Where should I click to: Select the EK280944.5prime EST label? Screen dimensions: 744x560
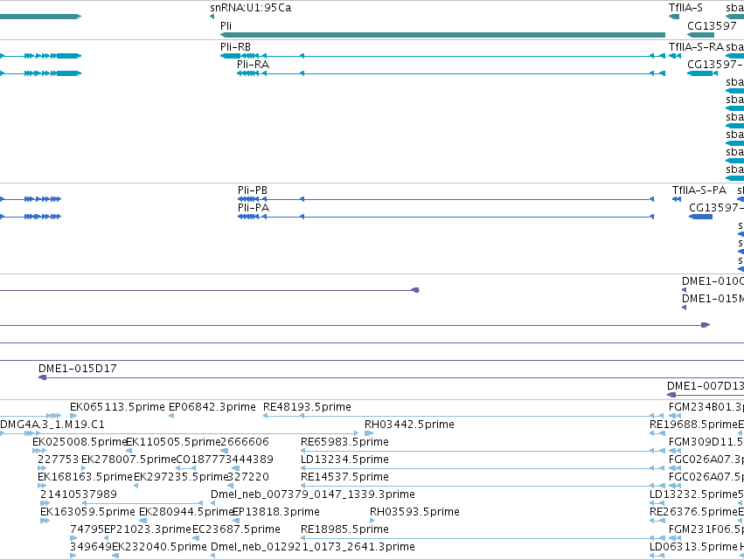[x=186, y=512]
